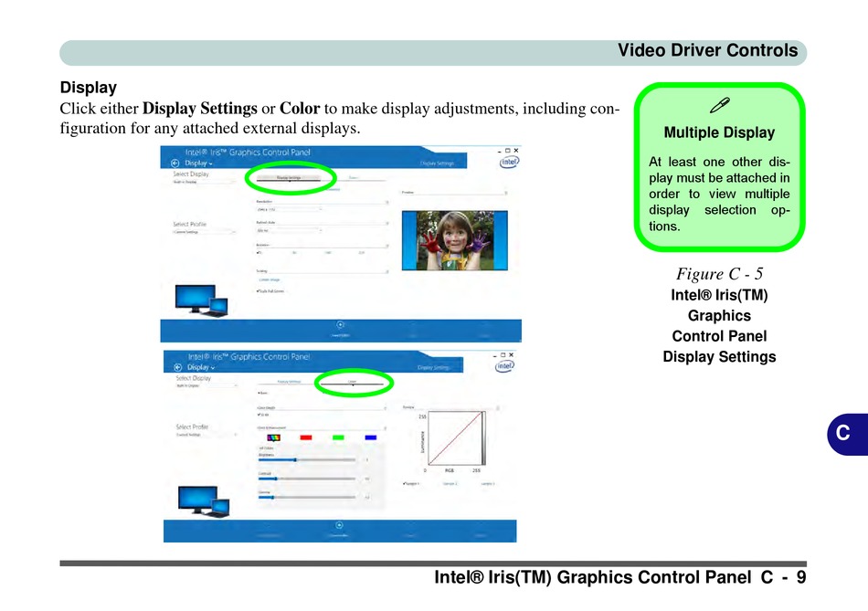Select 180 degree rotation option
This screenshot has height=611, width=868.
tap(328, 253)
